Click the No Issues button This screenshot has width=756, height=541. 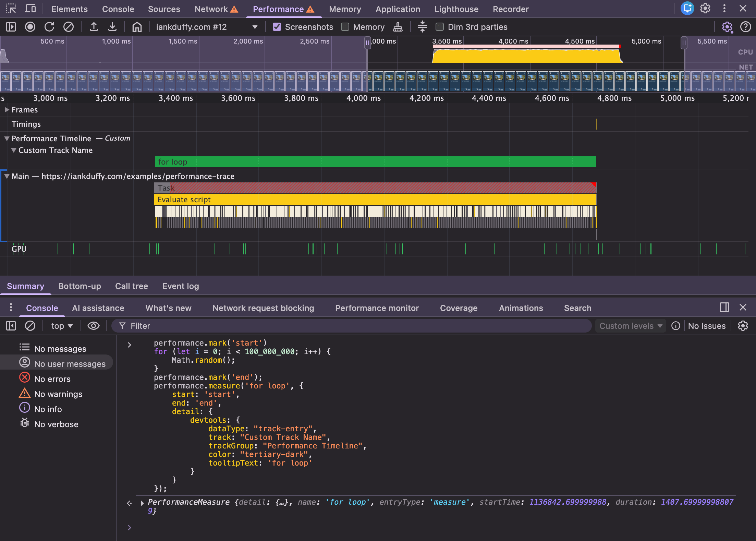tap(707, 326)
